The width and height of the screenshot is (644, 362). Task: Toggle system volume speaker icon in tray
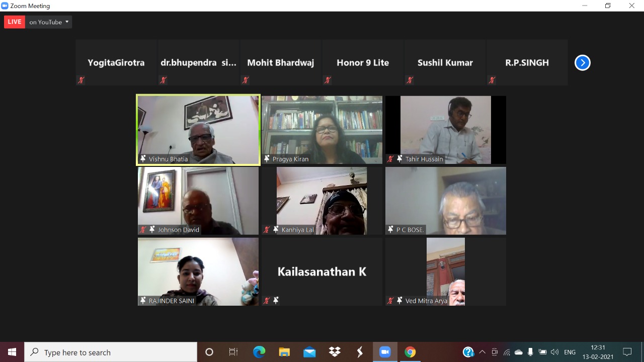(554, 352)
